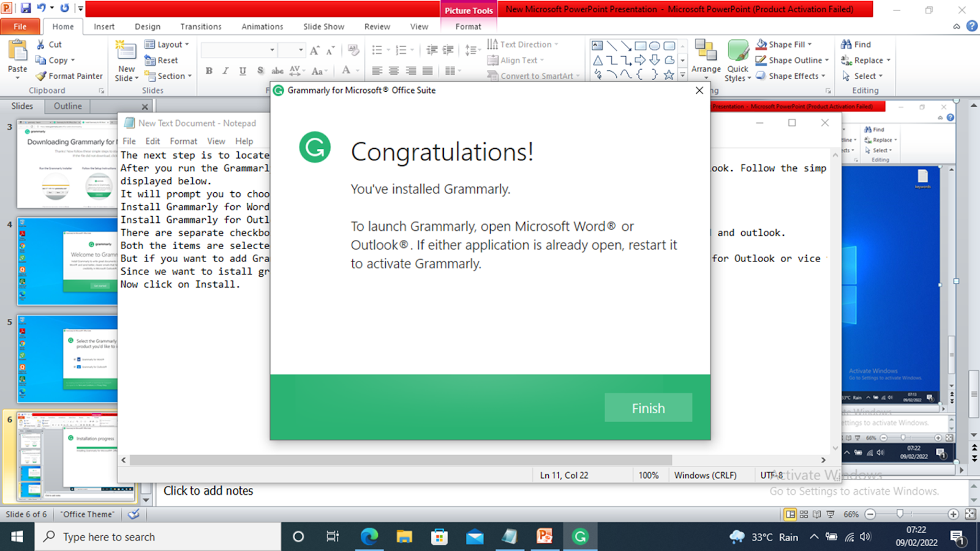
Task: Save the presentation from the Quick Access Toolbar
Action: (x=26, y=9)
